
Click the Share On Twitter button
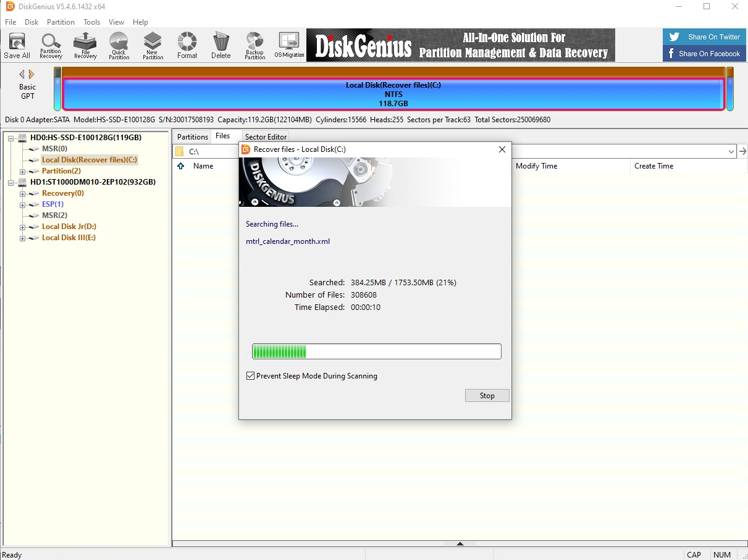tap(703, 37)
